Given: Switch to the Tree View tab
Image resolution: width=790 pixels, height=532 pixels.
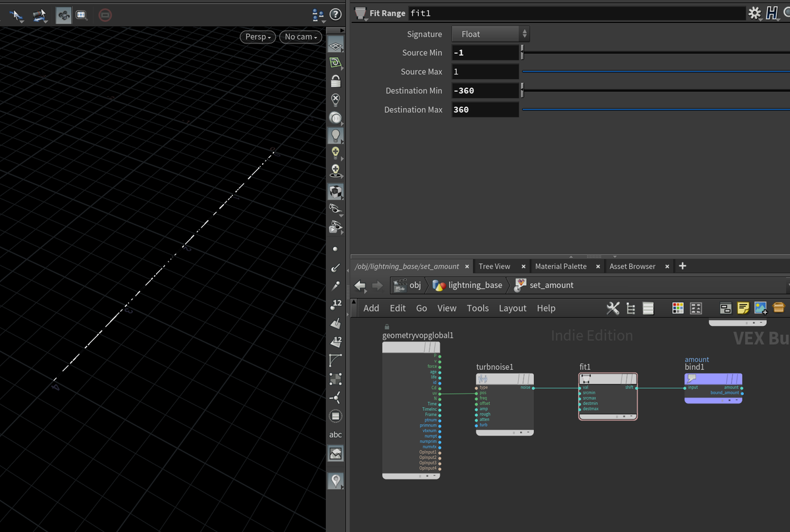Looking at the screenshot, I should tap(494, 266).
